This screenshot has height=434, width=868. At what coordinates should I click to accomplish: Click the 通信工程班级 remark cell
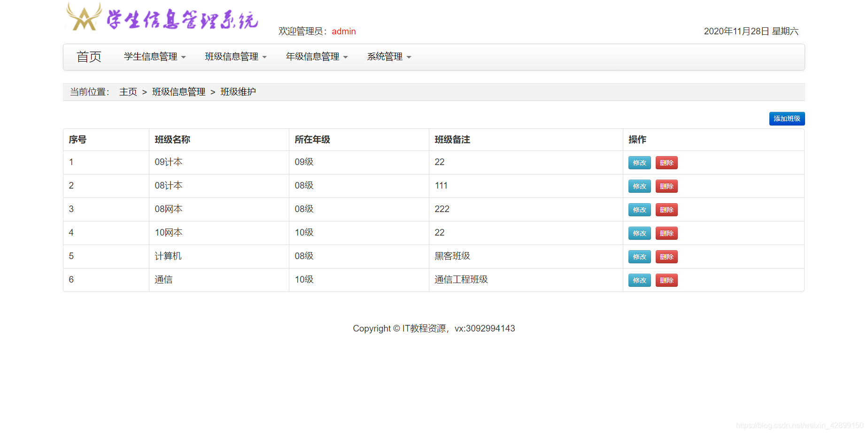[x=526, y=280]
